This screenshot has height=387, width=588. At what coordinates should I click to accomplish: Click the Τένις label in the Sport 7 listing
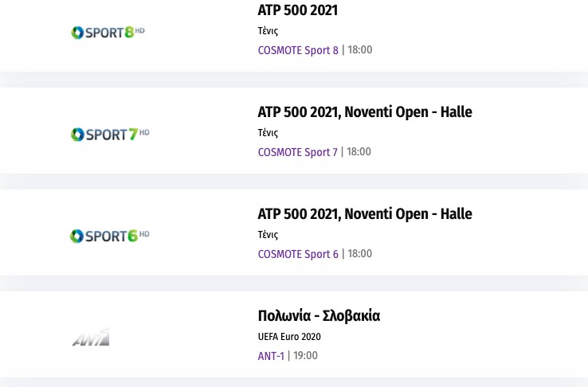pos(268,133)
